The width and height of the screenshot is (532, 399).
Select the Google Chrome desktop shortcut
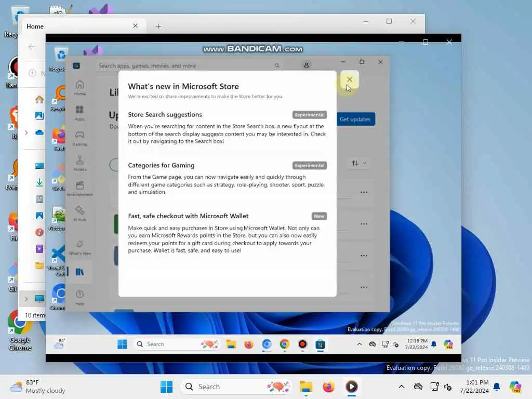click(20, 331)
